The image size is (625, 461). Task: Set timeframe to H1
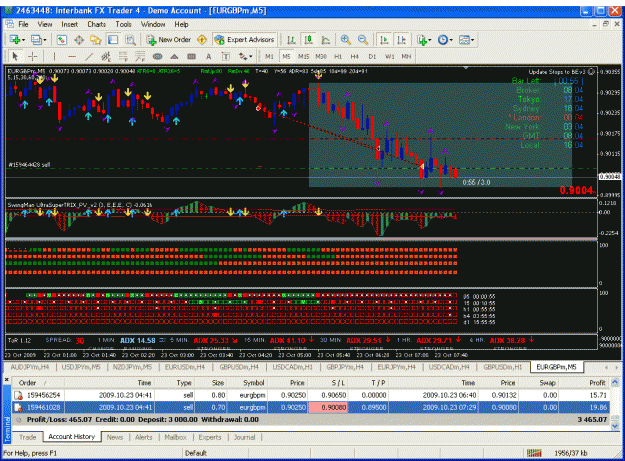tap(338, 56)
